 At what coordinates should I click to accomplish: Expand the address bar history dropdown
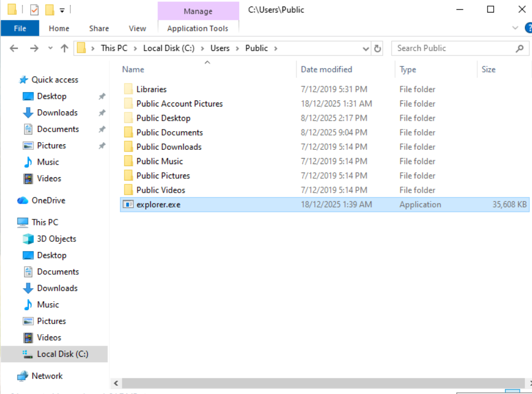click(x=366, y=48)
